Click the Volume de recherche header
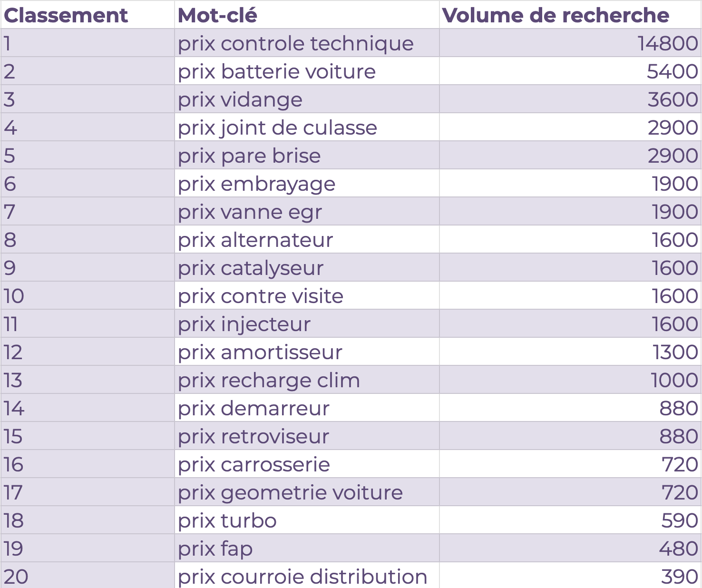 point(556,15)
